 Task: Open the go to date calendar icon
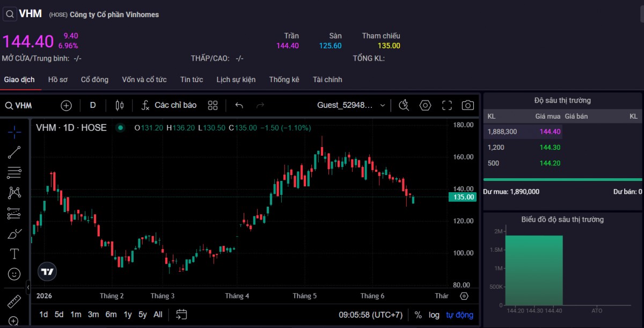(181, 315)
